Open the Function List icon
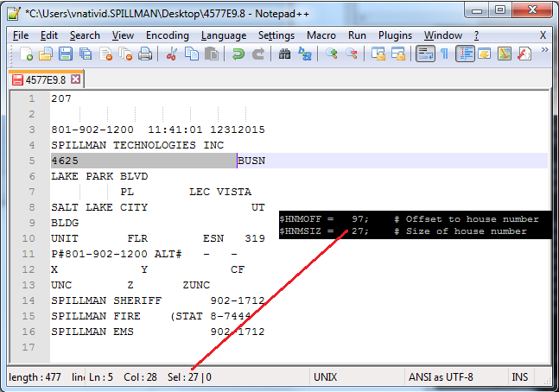 pos(524,54)
